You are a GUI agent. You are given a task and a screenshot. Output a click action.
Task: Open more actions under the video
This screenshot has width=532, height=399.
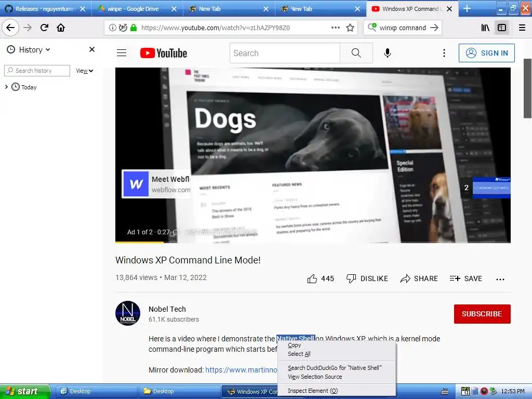(x=500, y=279)
